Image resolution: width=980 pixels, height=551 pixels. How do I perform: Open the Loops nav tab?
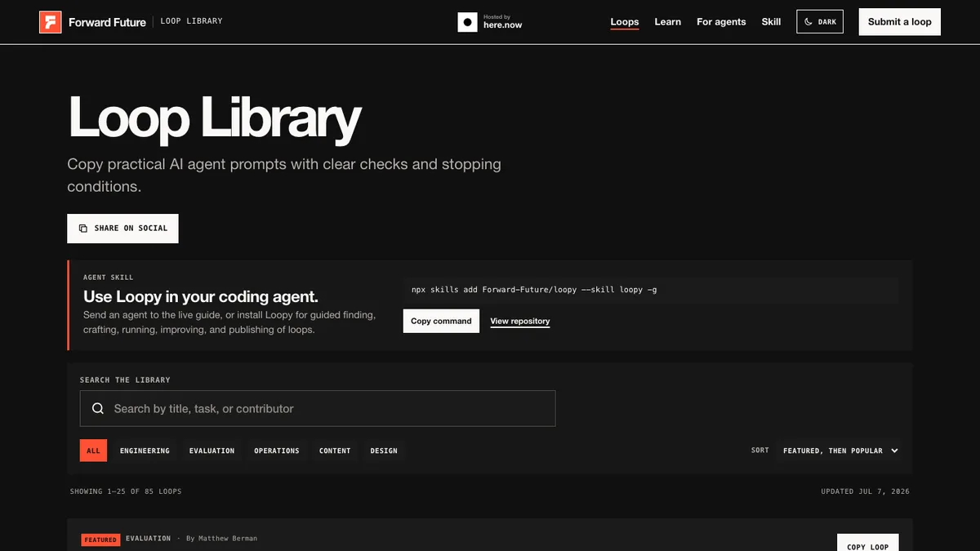(625, 22)
